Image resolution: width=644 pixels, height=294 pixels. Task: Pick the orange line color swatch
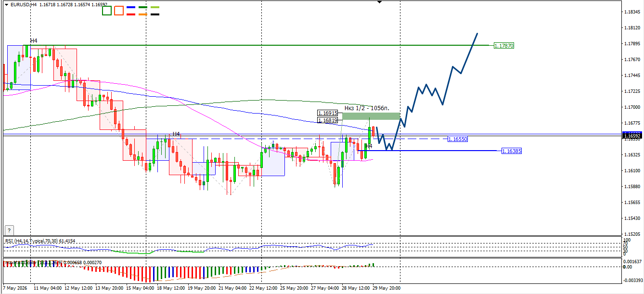(x=143, y=14)
